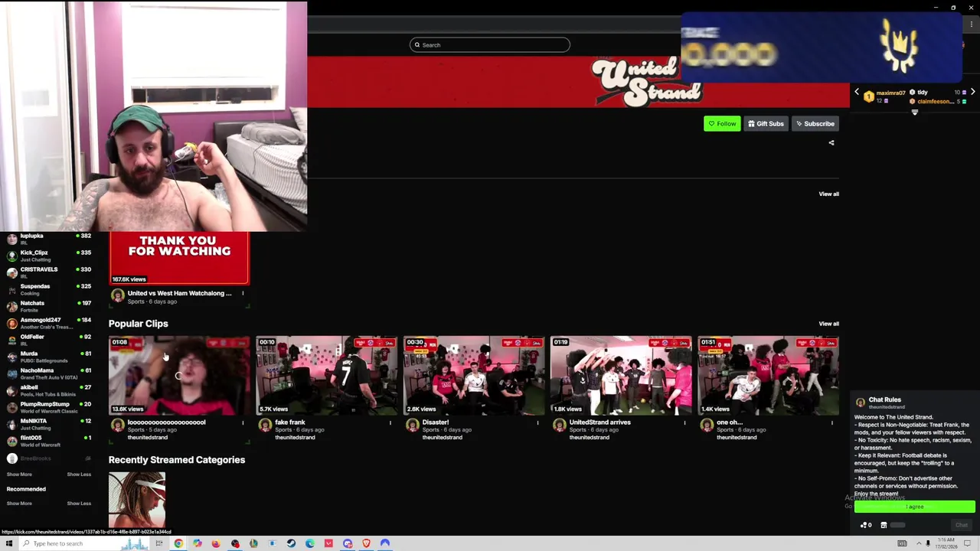Go to next gift leaderboard page
This screenshot has height=551, width=980.
pos(972,92)
